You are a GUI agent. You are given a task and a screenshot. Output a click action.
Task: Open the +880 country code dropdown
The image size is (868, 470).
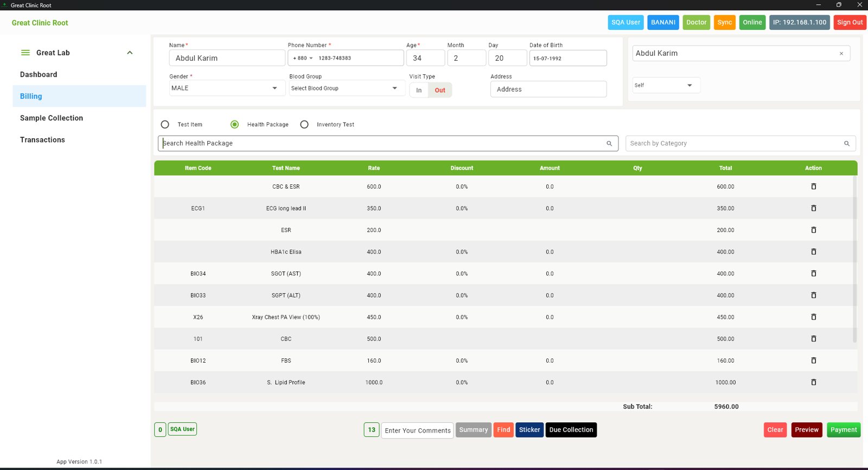[x=303, y=58]
